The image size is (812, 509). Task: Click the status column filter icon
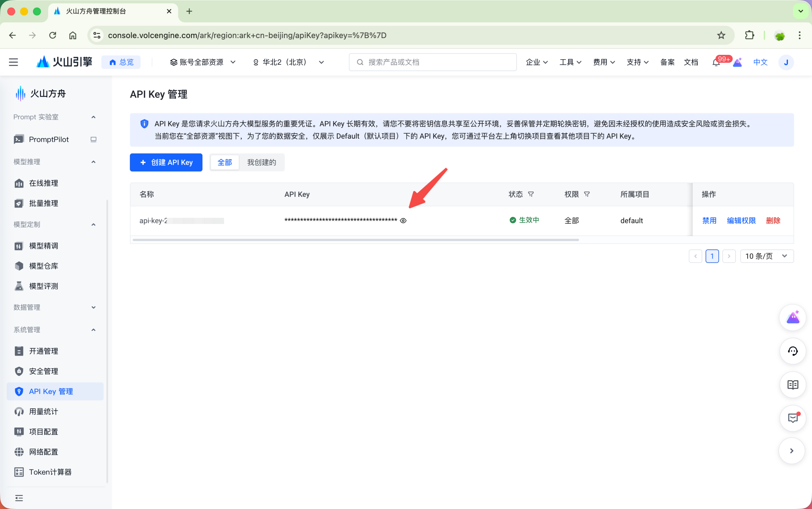531,194
